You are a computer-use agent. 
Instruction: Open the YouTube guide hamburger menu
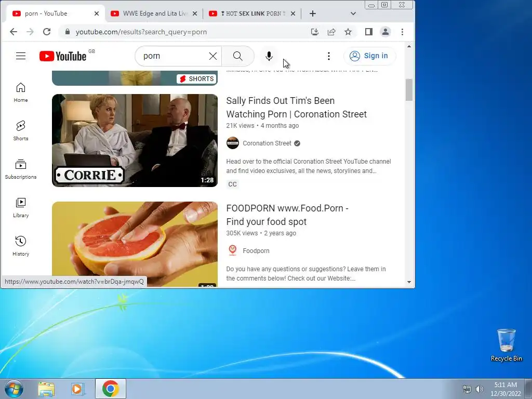[x=21, y=56]
